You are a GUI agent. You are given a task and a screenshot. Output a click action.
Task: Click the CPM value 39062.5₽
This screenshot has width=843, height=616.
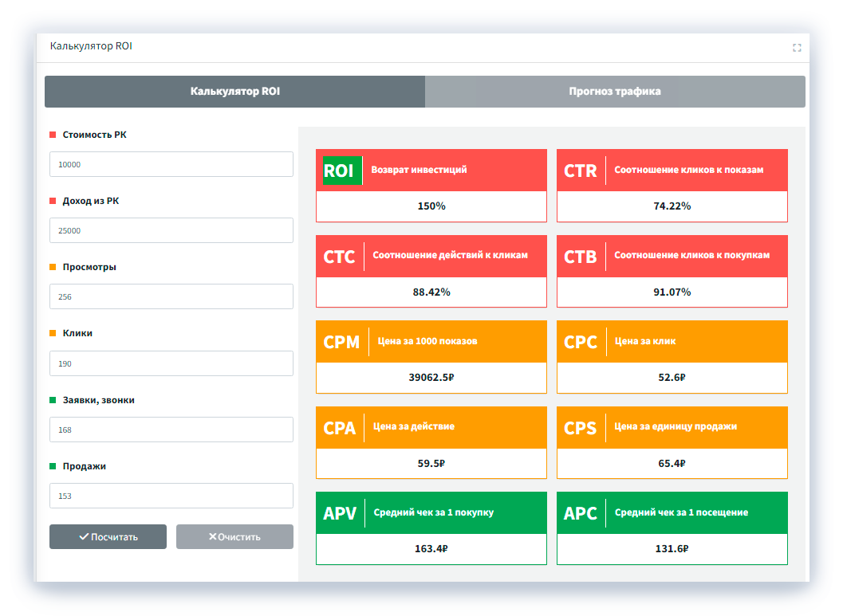click(431, 378)
